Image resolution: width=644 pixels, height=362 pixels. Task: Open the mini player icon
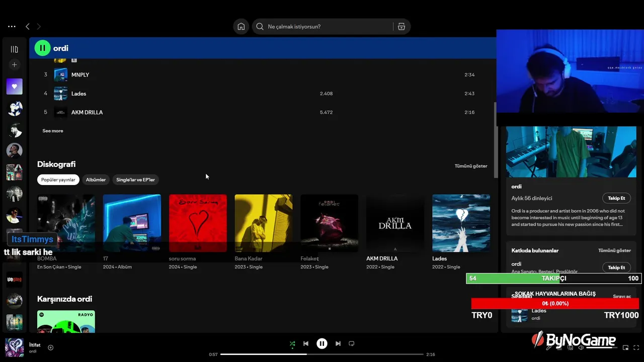coord(625,347)
